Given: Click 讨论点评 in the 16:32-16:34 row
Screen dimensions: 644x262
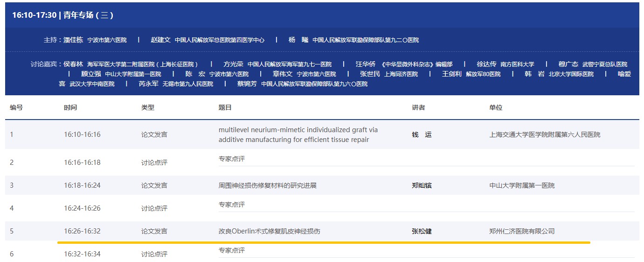Looking at the screenshot, I should (x=154, y=254).
